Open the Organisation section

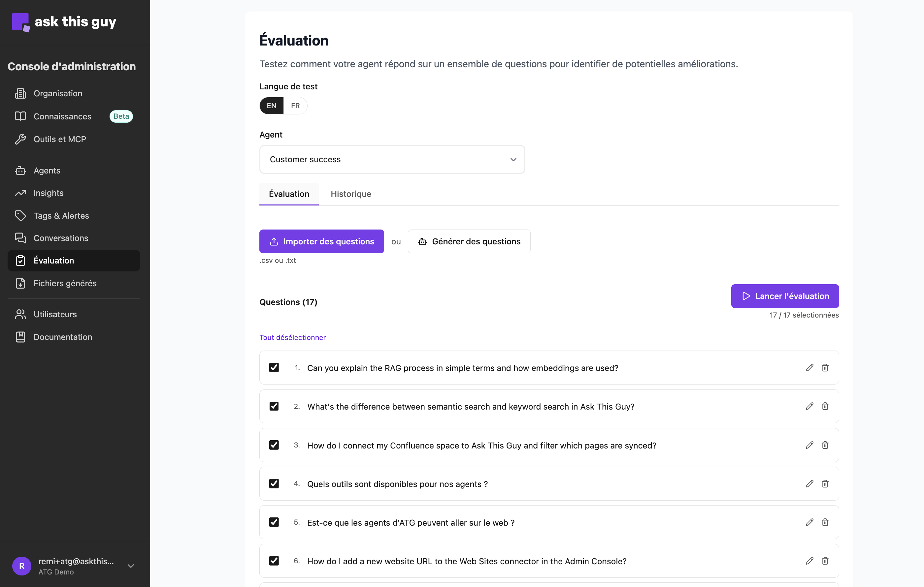(21, 93)
